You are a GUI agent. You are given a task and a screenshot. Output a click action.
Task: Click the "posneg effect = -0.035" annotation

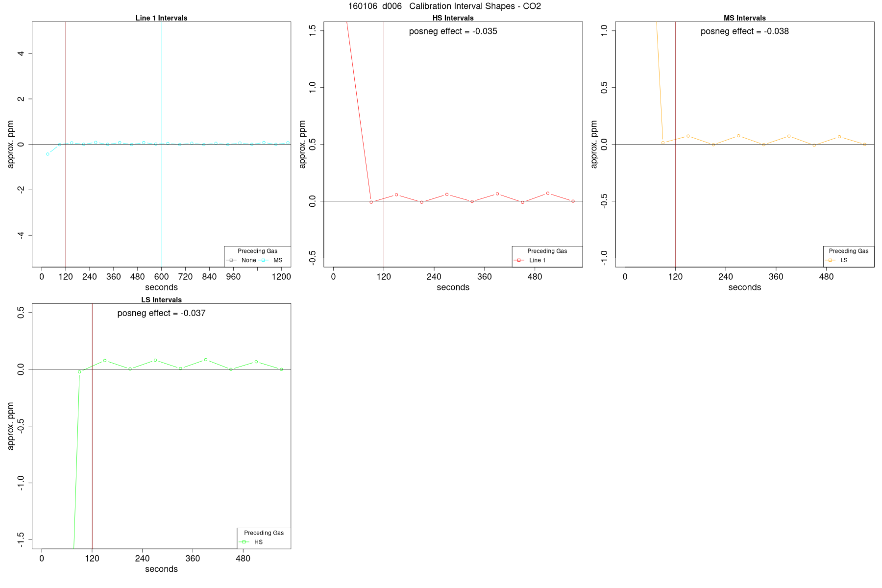(453, 31)
